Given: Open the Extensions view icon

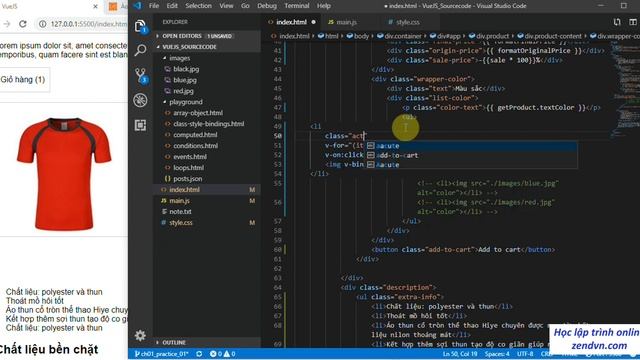Looking at the screenshot, I should coord(140,125).
